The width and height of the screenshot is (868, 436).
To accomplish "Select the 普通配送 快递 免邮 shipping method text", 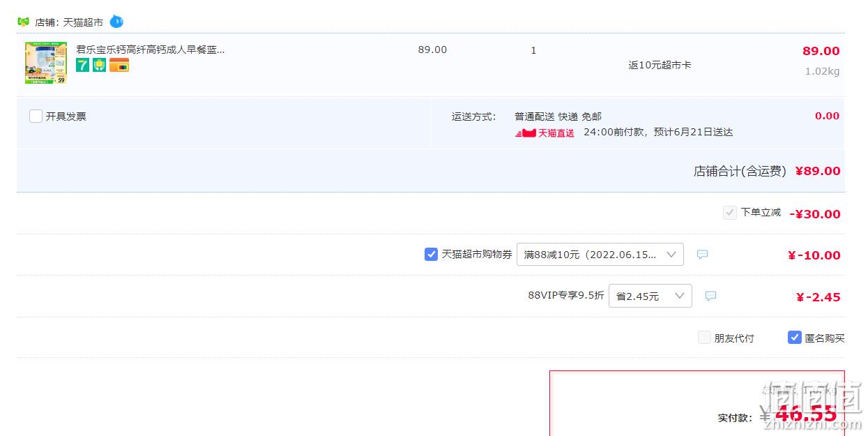I will tap(558, 116).
